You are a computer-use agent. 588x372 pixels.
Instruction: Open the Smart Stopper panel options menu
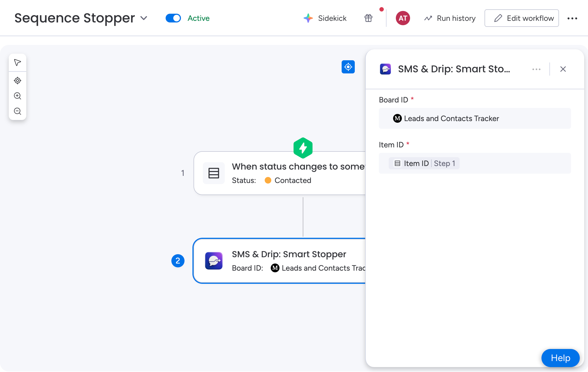[x=536, y=69]
